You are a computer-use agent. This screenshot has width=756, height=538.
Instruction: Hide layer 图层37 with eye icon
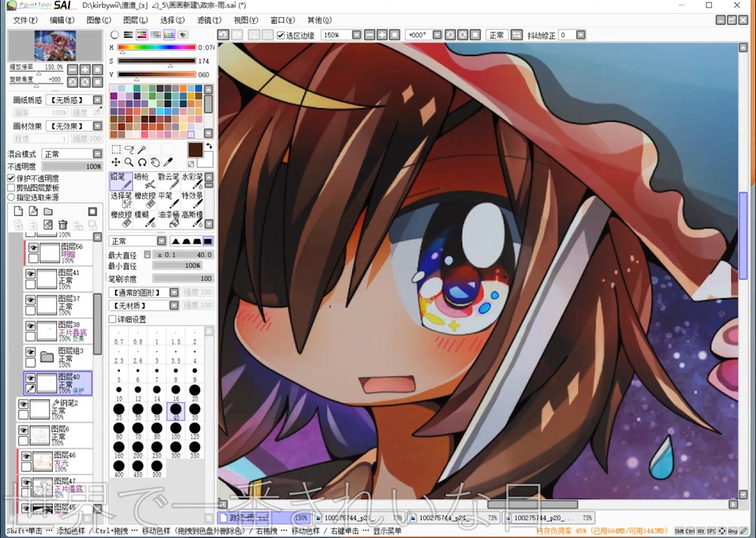point(31,300)
